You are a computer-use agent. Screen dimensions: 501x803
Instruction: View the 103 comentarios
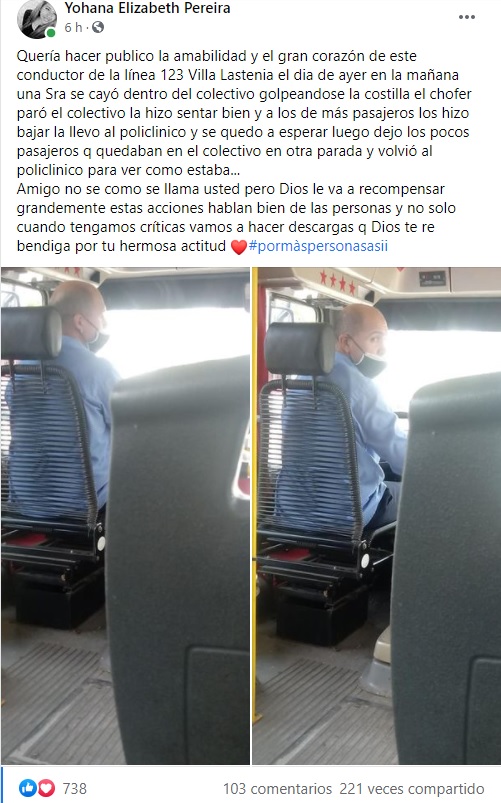pyautogui.click(x=277, y=789)
